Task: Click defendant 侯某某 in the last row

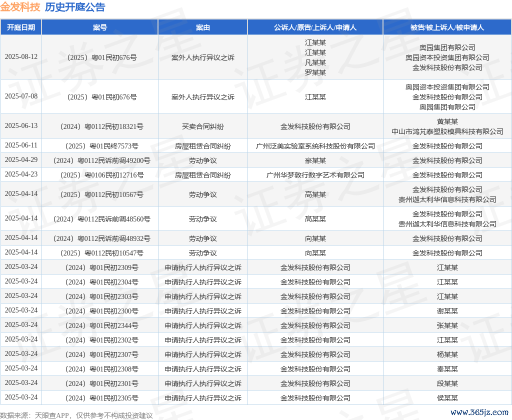Action: pyautogui.click(x=447, y=398)
